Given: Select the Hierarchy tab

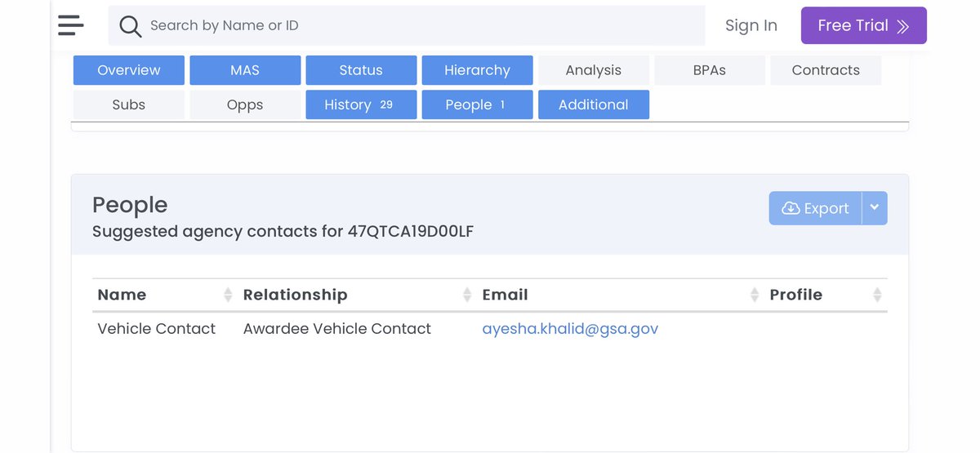Looking at the screenshot, I should (x=477, y=70).
